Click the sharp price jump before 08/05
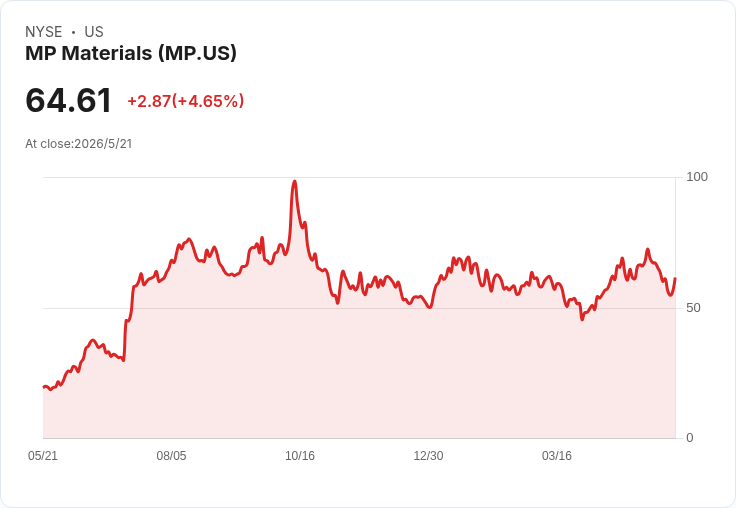This screenshot has width=736, height=508. point(125,340)
